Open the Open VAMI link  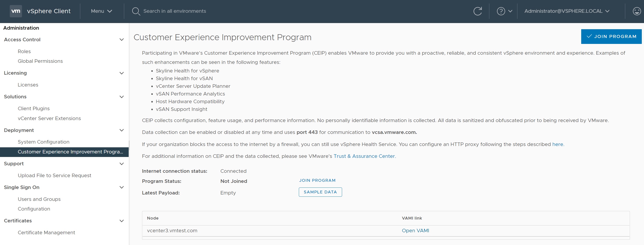point(415,231)
